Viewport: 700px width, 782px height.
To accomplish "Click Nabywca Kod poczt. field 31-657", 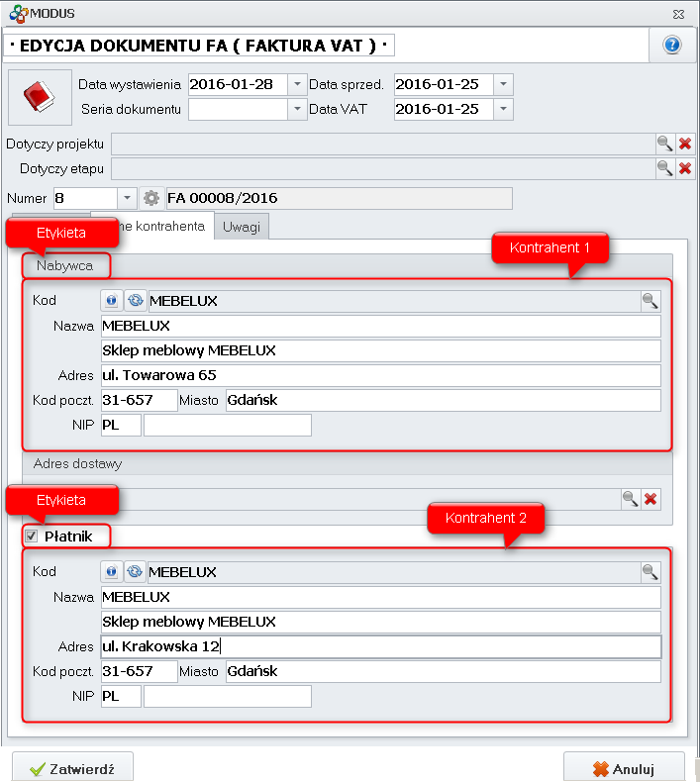I will [x=140, y=400].
